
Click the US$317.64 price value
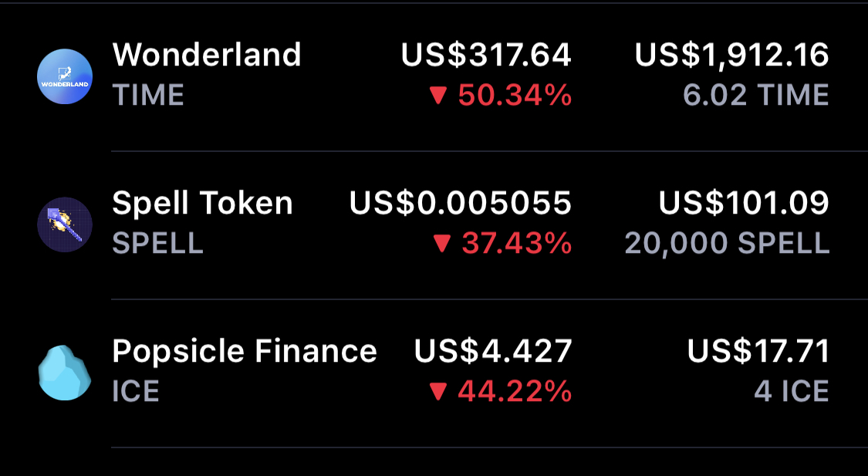pos(485,55)
